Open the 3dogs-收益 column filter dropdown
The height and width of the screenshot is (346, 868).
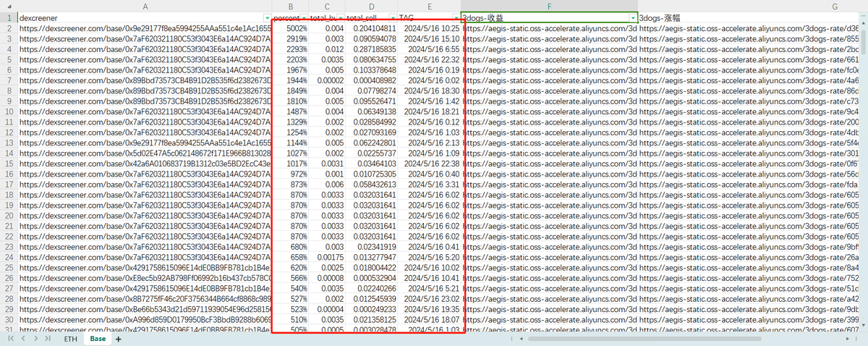point(633,17)
